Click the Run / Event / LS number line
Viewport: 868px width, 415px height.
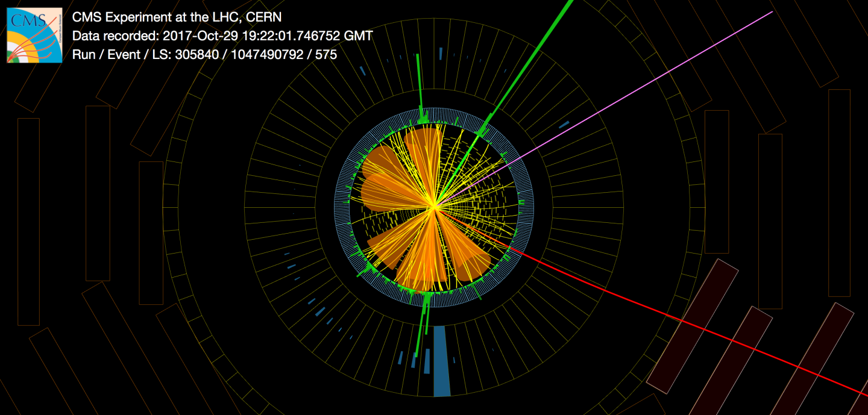click(x=204, y=55)
